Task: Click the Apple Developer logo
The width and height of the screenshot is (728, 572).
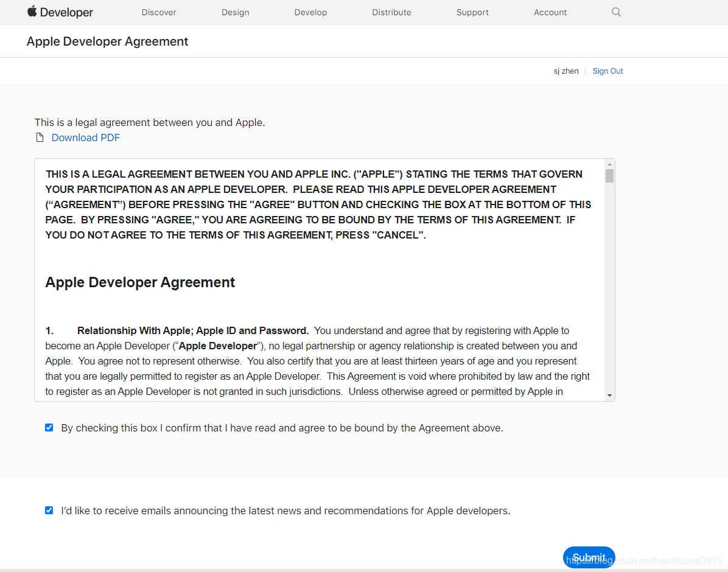Action: pos(60,12)
